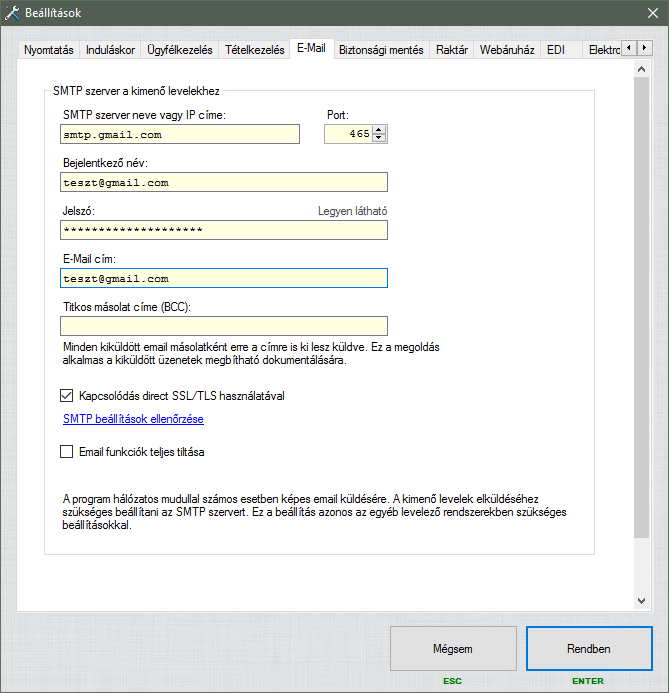Select the Ügyfélkezelés tab
Viewport: 669px width, 693px height.
tap(179, 50)
